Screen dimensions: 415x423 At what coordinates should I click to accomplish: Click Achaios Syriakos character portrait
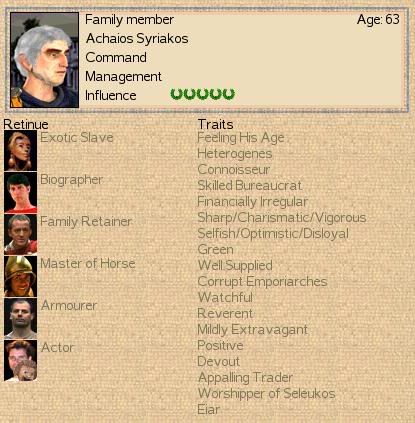[44, 60]
